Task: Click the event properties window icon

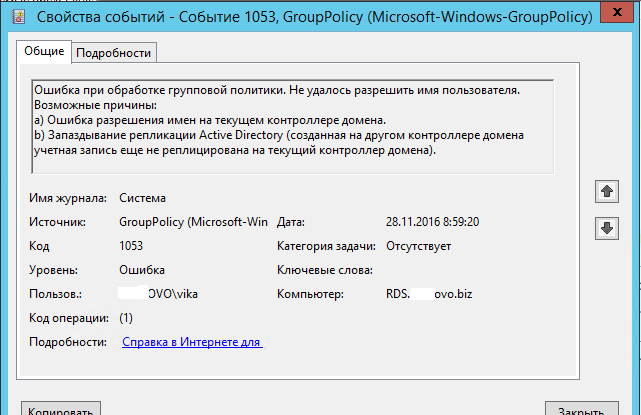Action: point(18,17)
